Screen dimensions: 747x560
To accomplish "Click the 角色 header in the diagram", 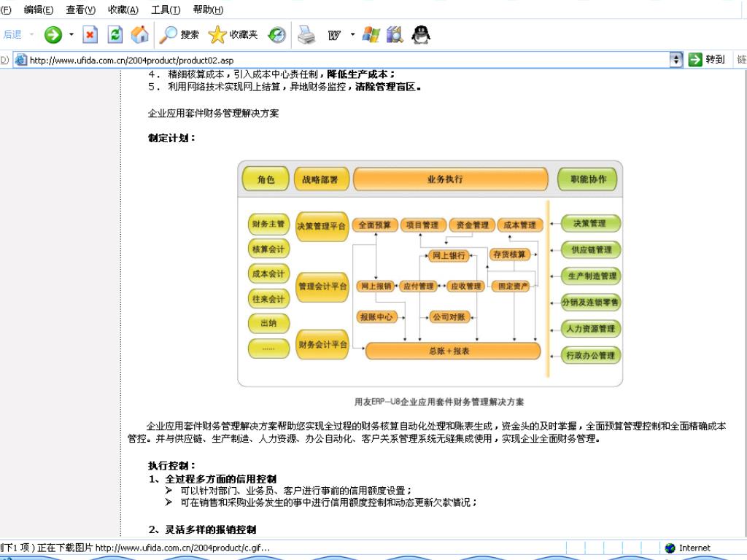I will (x=266, y=179).
